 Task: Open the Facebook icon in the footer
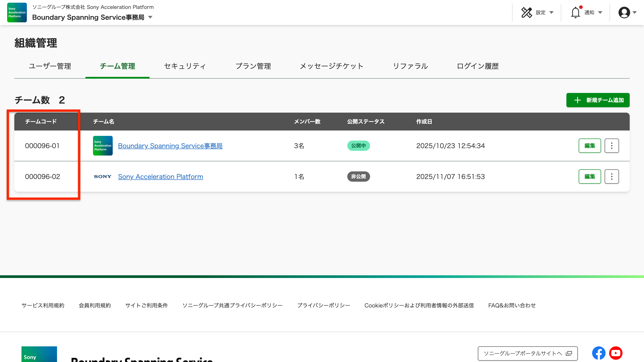599,353
